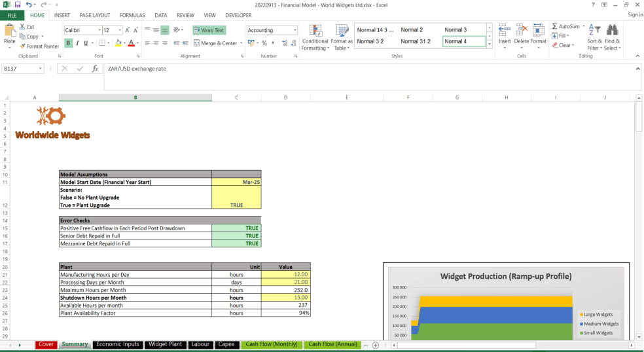Decrease indent in the Alignment group
This screenshot has width=644, height=352.
(176, 43)
